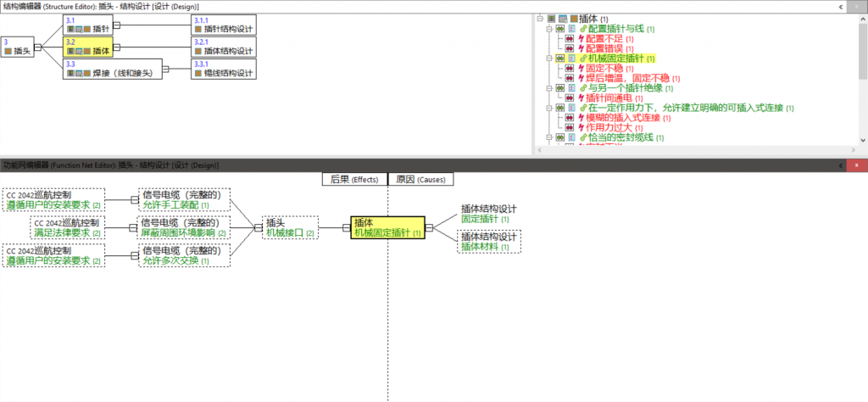Image resolution: width=868 pixels, height=402 pixels.
Task: Click the function link icon beside 配置插针与线
Action: click(582, 29)
